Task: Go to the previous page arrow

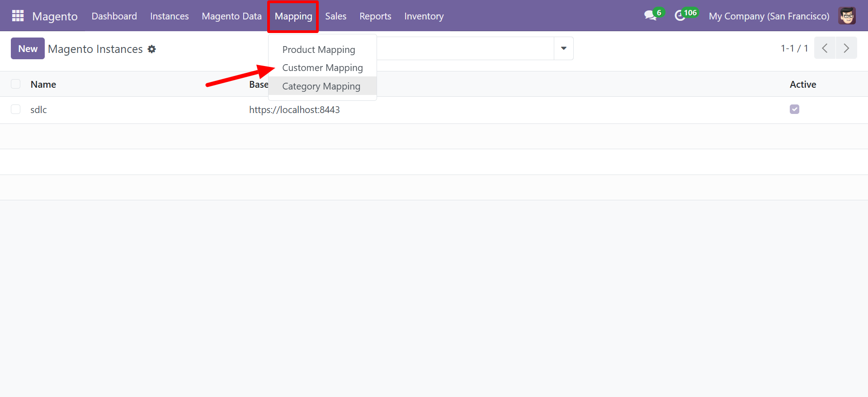Action: [x=825, y=48]
